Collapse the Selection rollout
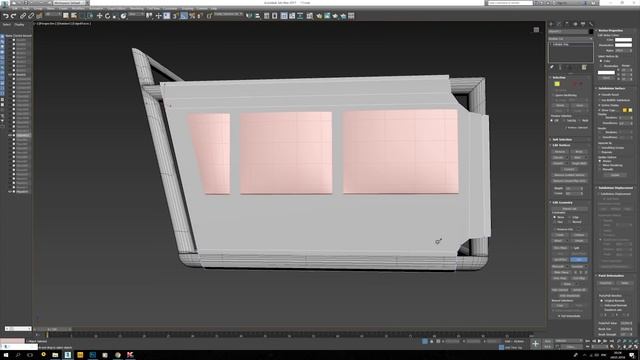 559,77
